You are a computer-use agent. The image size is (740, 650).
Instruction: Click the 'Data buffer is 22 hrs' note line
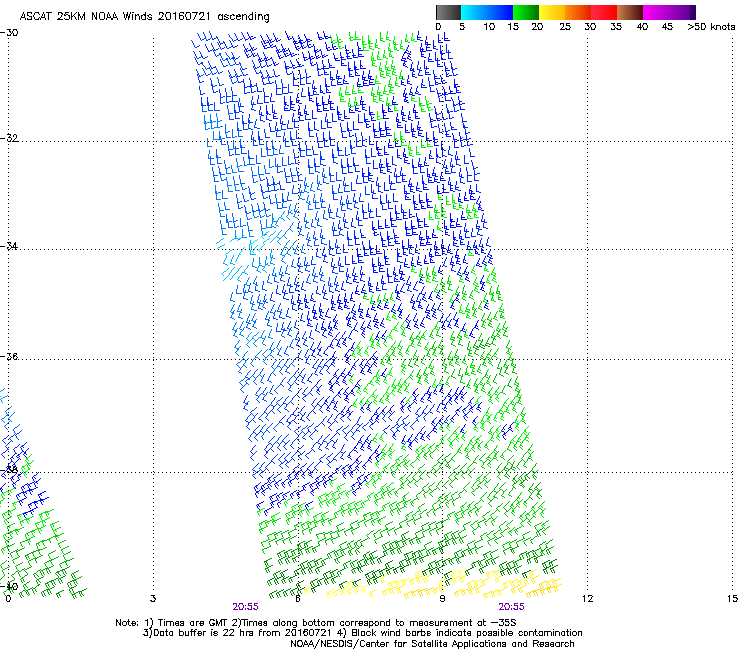click(x=362, y=633)
